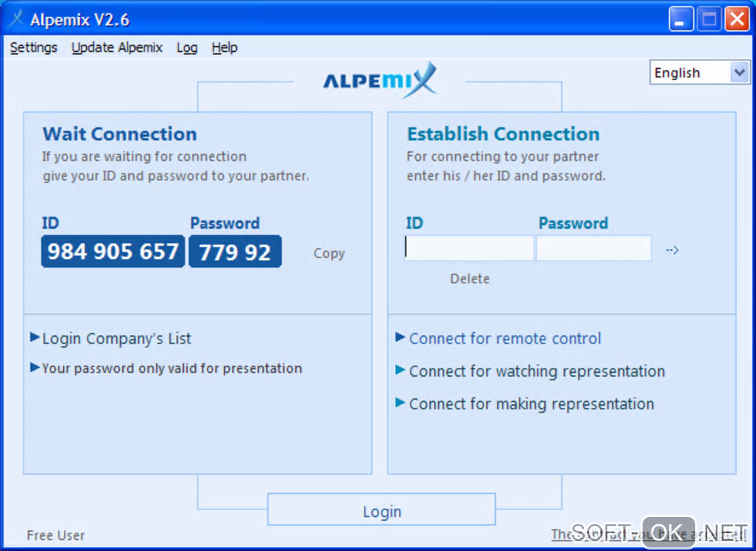This screenshot has width=756, height=551.
Task: Click the bottom-right underlined link
Action: (x=649, y=535)
